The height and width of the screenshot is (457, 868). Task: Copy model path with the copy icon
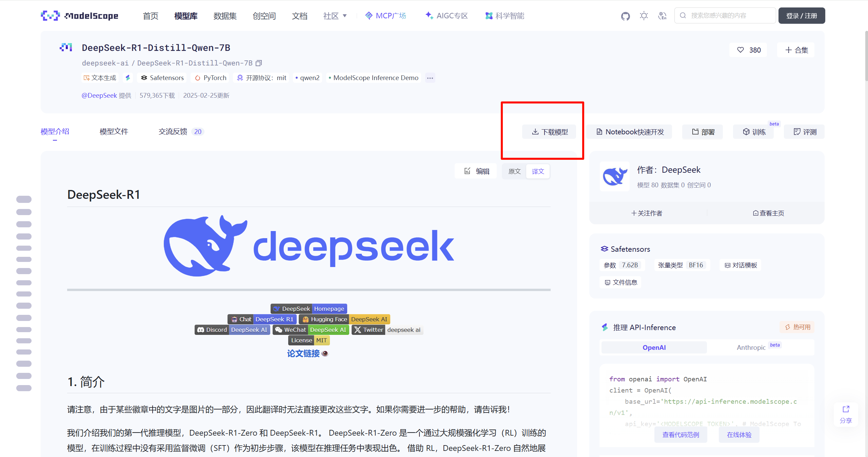tap(259, 63)
